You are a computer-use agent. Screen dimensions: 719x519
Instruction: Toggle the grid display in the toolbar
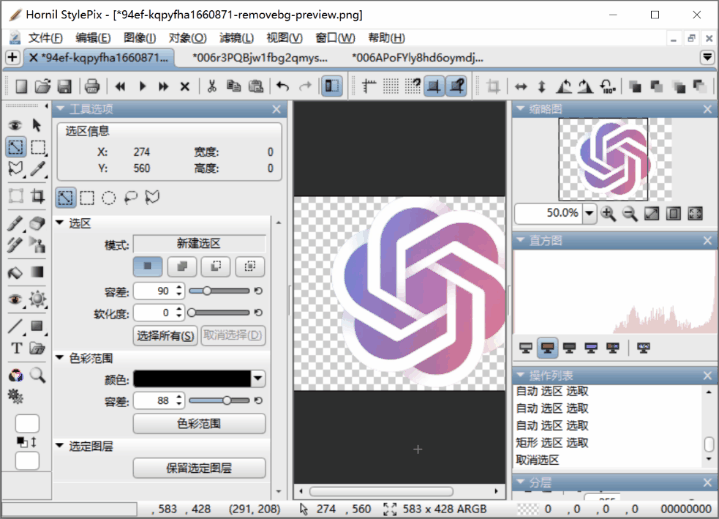(391, 86)
